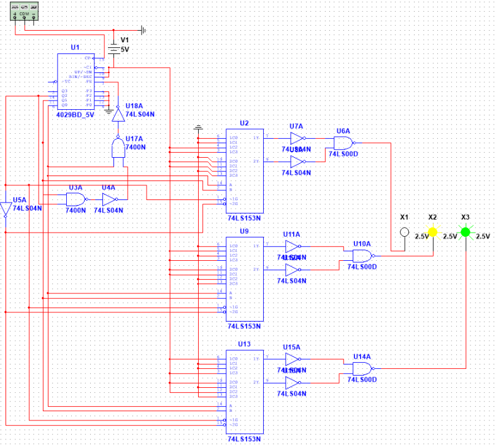Screen dimensions: 498x448
Task: Select the U7A inverter gate
Action: tap(298, 138)
